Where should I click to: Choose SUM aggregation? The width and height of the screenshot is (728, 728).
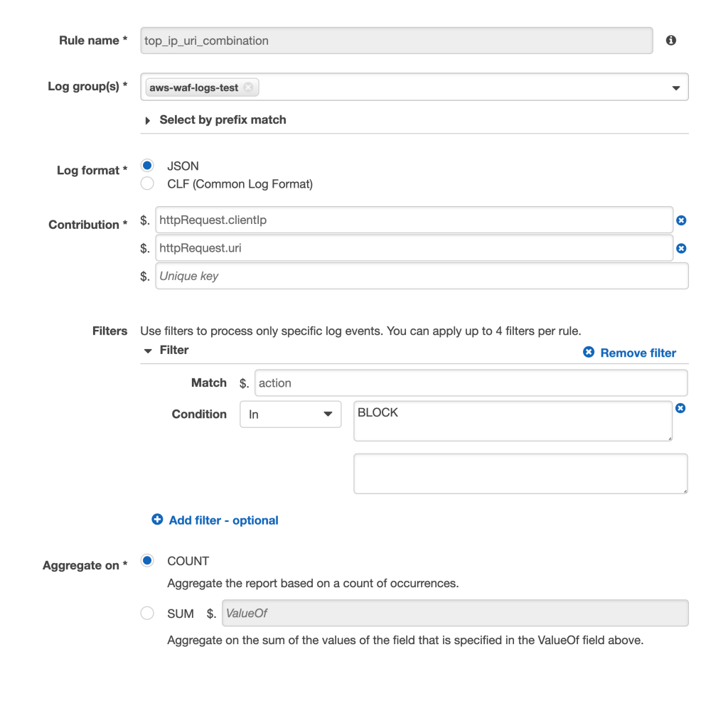146,613
